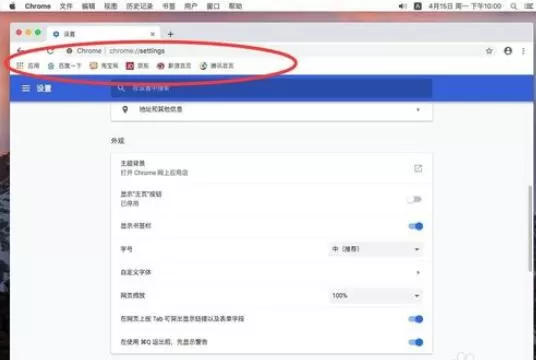Click the volume icon in menu bar
536x360 pixels.
pyautogui.click(x=403, y=6)
